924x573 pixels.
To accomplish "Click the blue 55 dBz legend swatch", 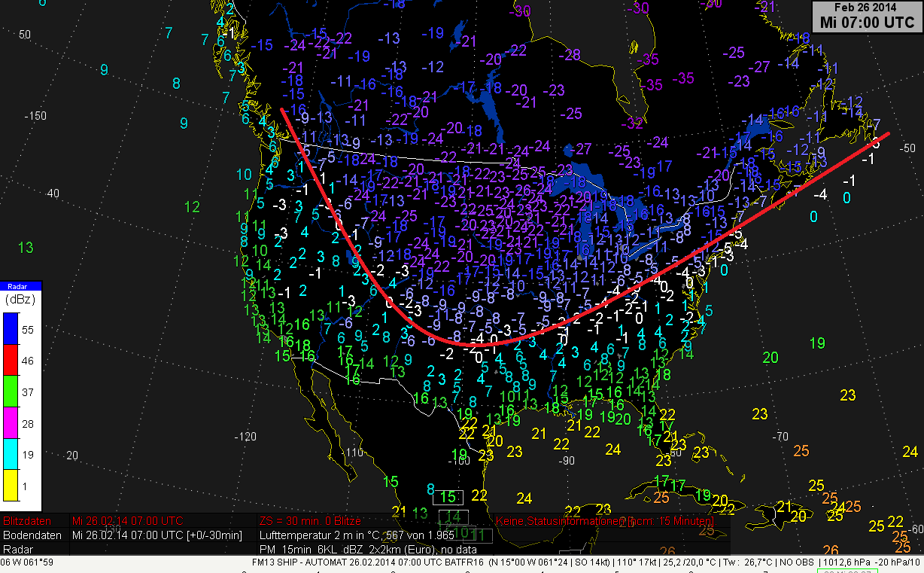I will click(11, 329).
